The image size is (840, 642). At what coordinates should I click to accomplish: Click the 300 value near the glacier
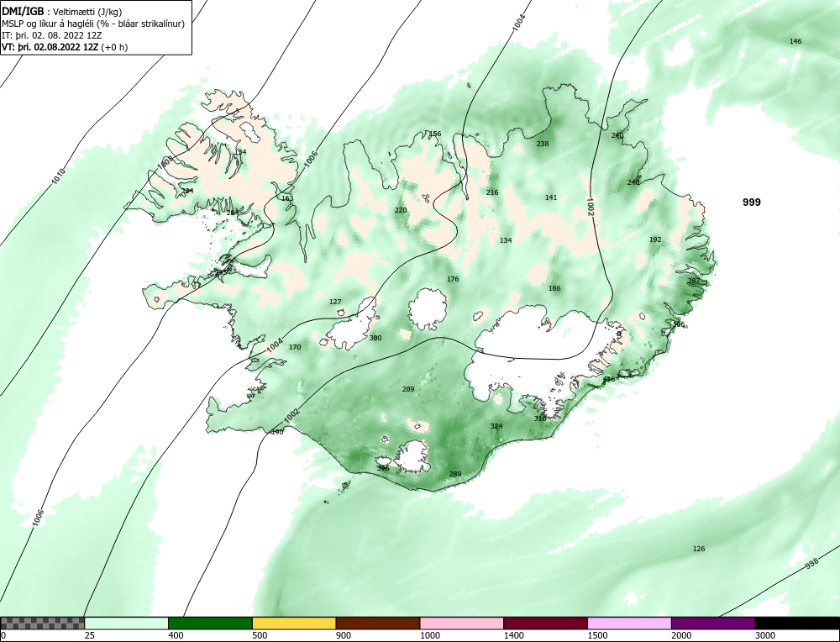pyautogui.click(x=375, y=338)
